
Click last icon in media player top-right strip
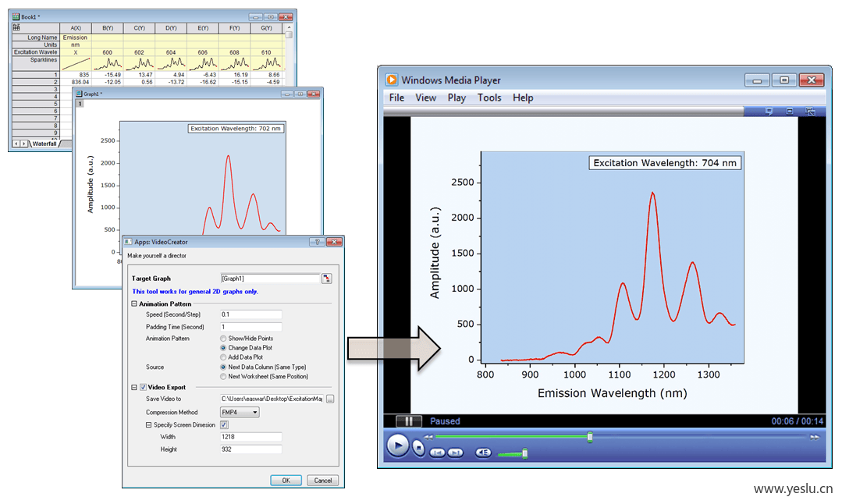tap(810, 111)
